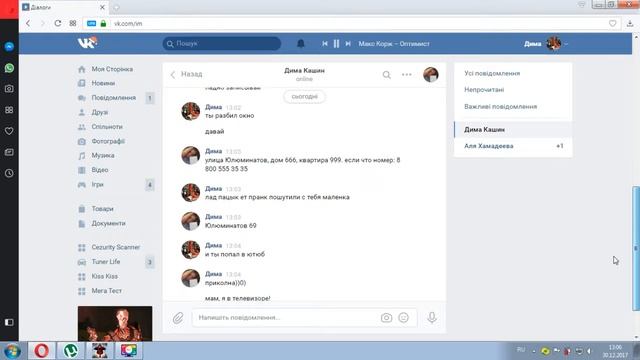Bookmark page with heart icon

[612, 23]
